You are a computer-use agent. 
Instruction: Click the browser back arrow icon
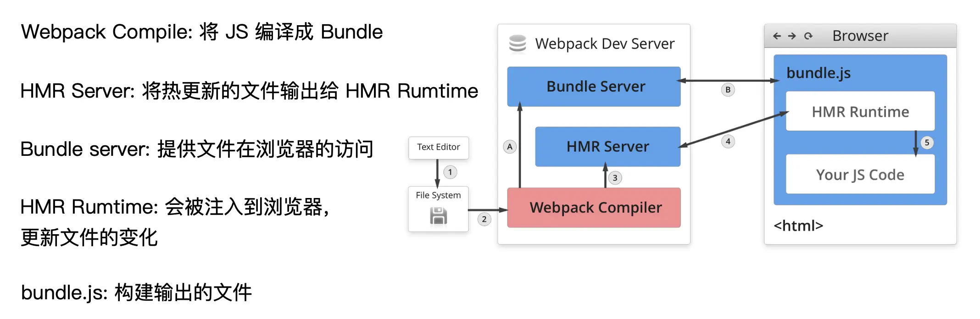(777, 36)
